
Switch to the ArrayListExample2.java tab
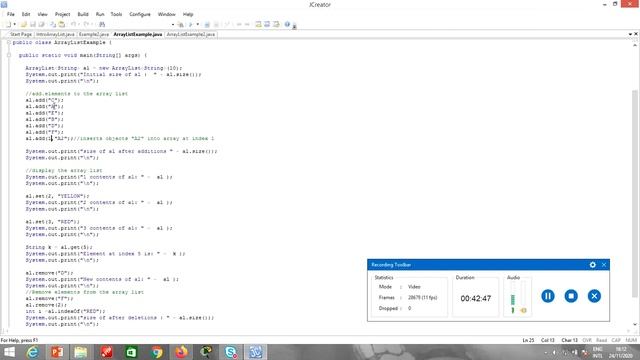tap(191, 34)
